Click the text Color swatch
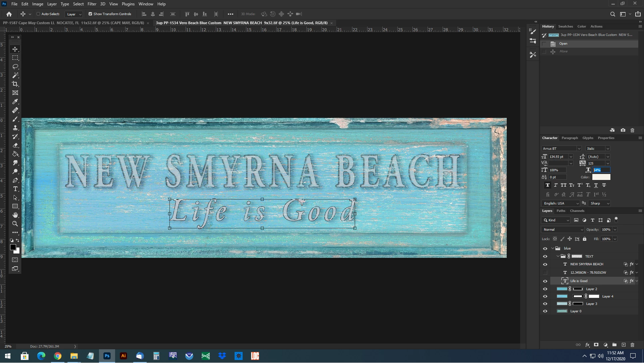 click(601, 177)
